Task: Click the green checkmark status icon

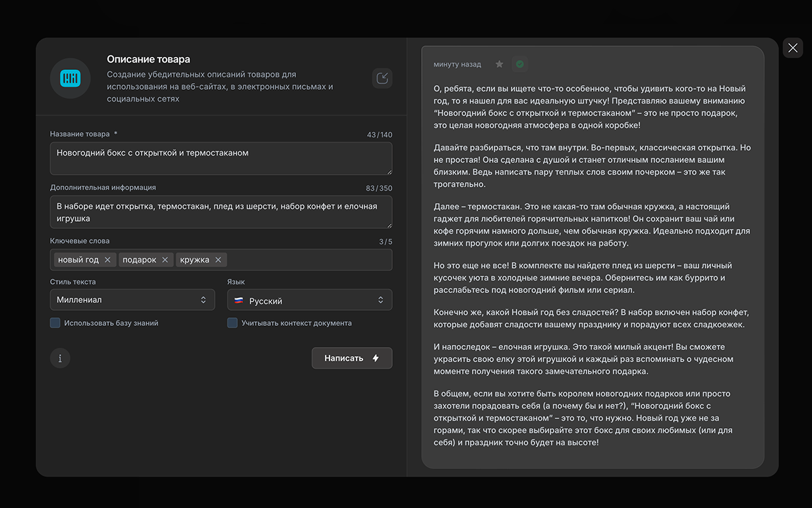Action: point(520,64)
